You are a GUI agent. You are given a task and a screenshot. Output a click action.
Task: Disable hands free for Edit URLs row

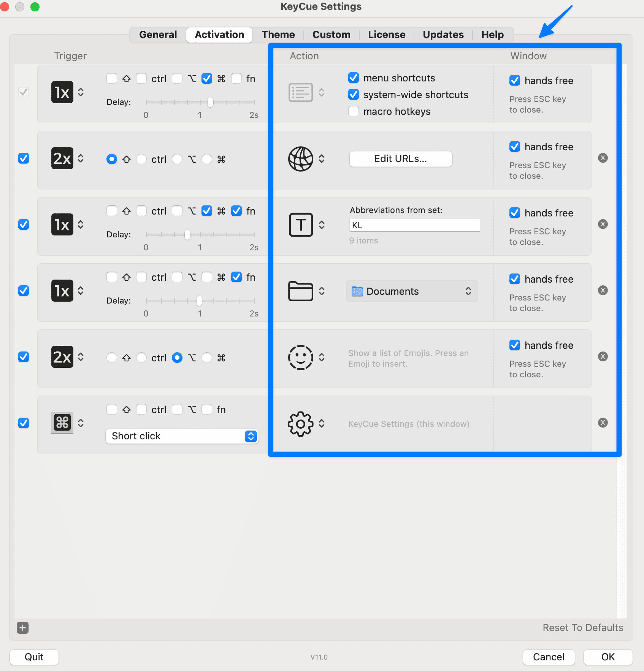coord(515,146)
